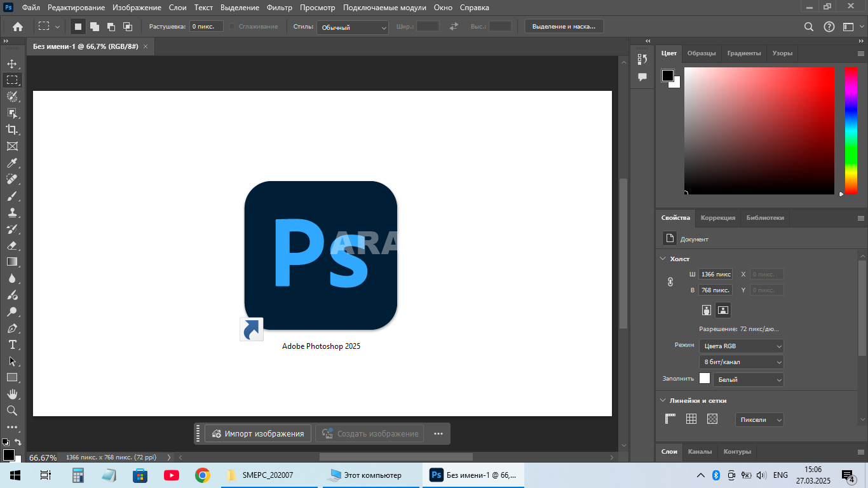This screenshot has height=488, width=868.
Task: Open the History panel icon
Action: click(x=642, y=59)
